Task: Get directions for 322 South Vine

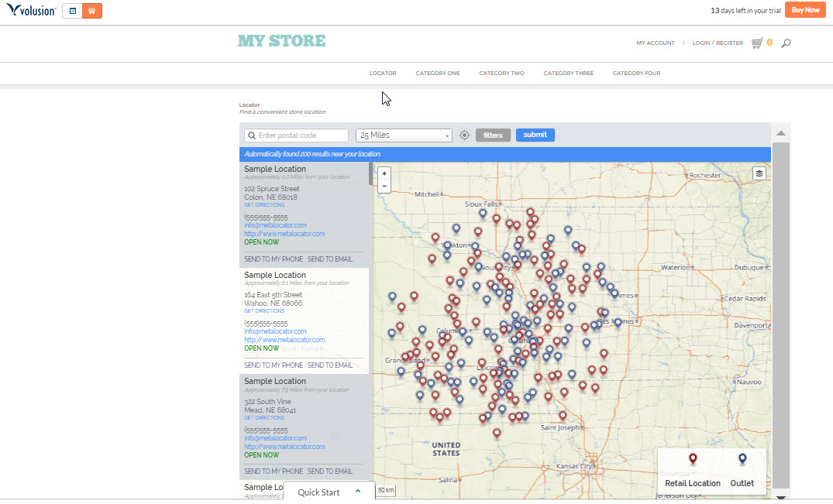Action: pos(264,418)
